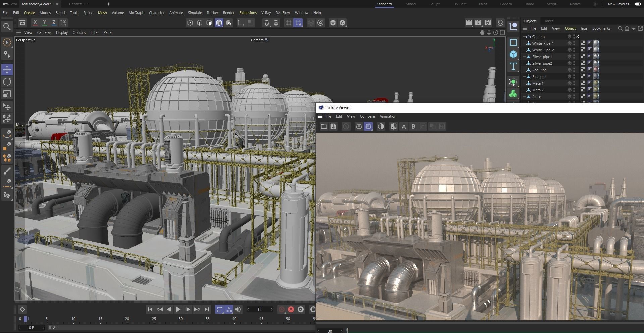
Task: Click the viewport orbit rotate icon
Action: (496, 32)
